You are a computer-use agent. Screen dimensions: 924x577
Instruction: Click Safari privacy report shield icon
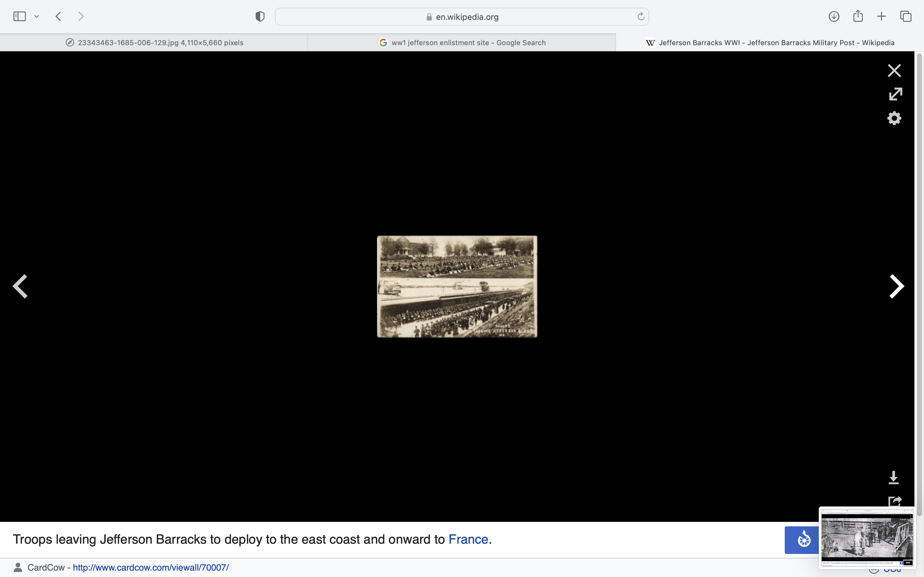(x=260, y=16)
